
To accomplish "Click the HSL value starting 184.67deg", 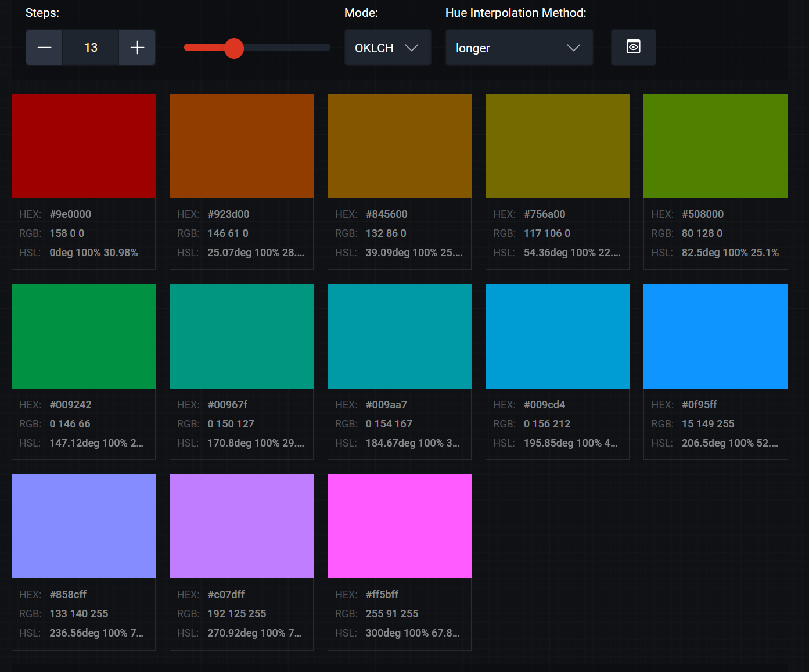I will [412, 443].
